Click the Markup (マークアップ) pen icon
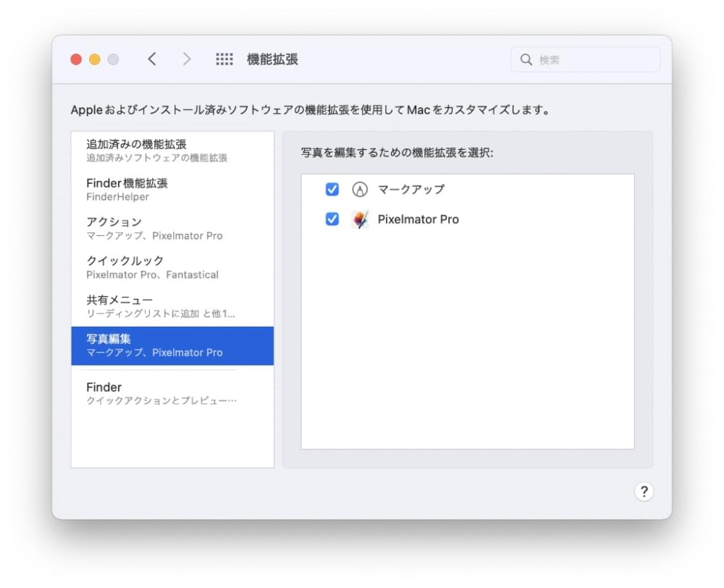Viewport: 724px width, 588px height. [x=360, y=190]
